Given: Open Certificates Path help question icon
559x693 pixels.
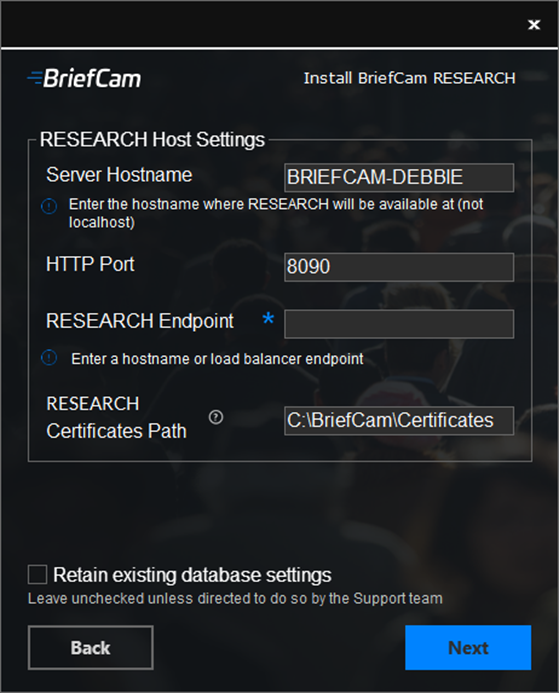Looking at the screenshot, I should click(x=216, y=417).
